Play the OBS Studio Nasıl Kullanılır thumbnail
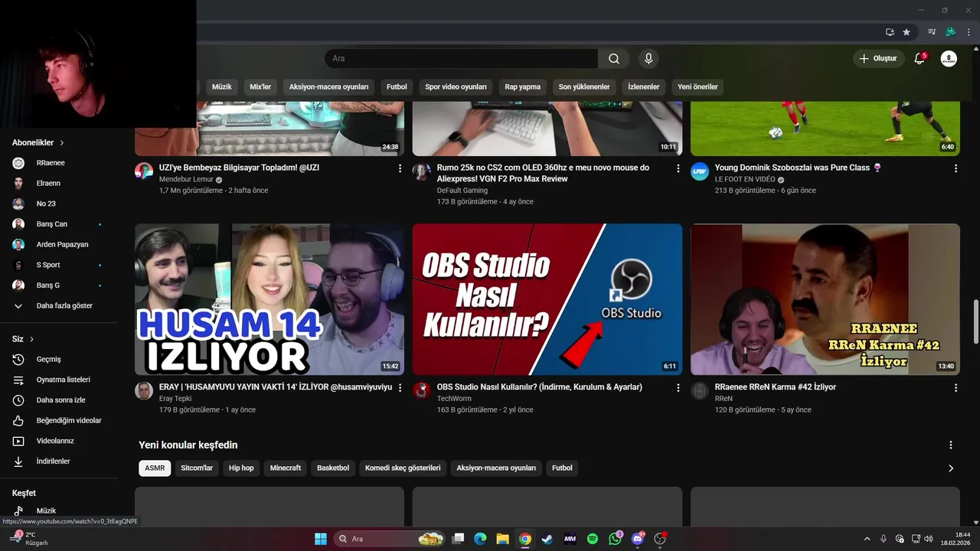 tap(547, 299)
